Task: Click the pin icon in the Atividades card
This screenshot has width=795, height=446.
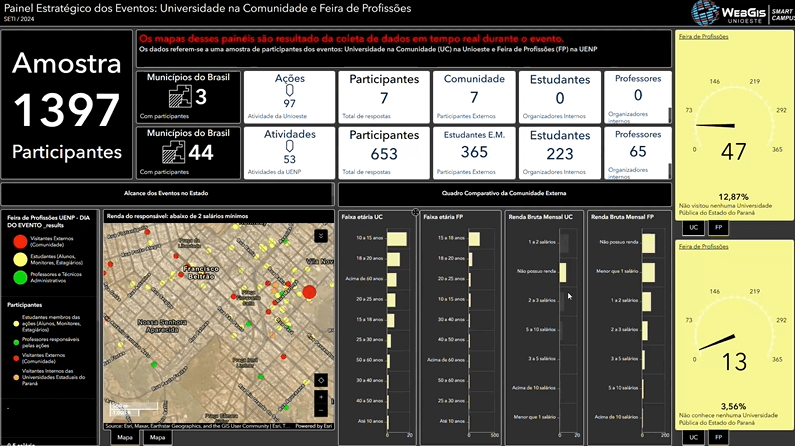Action: (290, 146)
